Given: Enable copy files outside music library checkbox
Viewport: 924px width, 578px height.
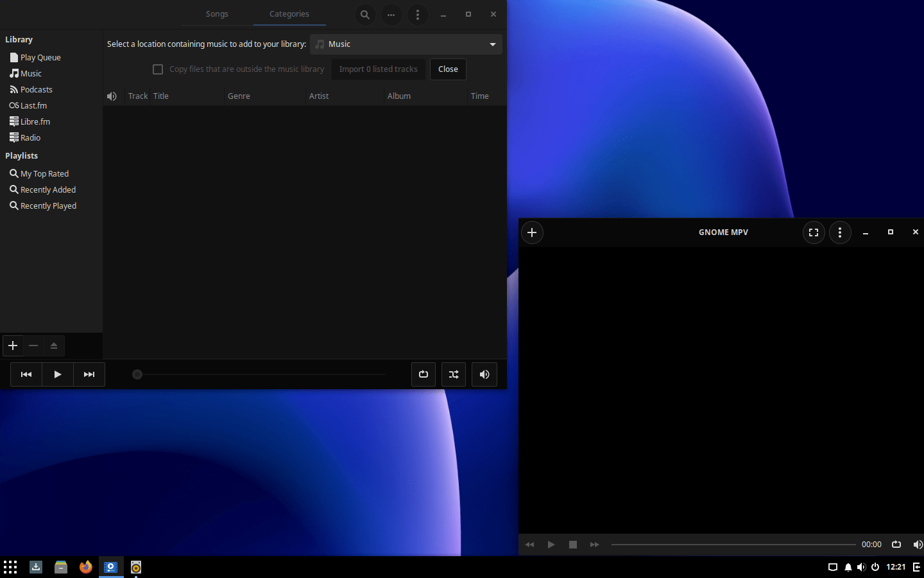Looking at the screenshot, I should [x=158, y=69].
